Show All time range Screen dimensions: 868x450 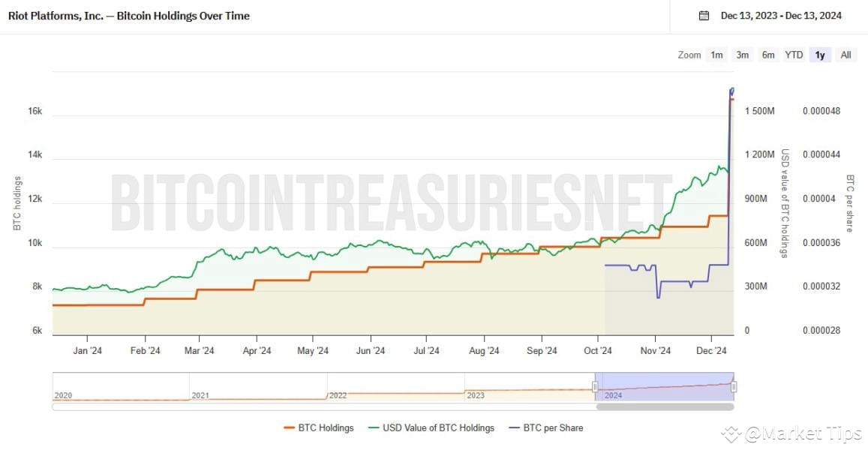click(x=845, y=55)
